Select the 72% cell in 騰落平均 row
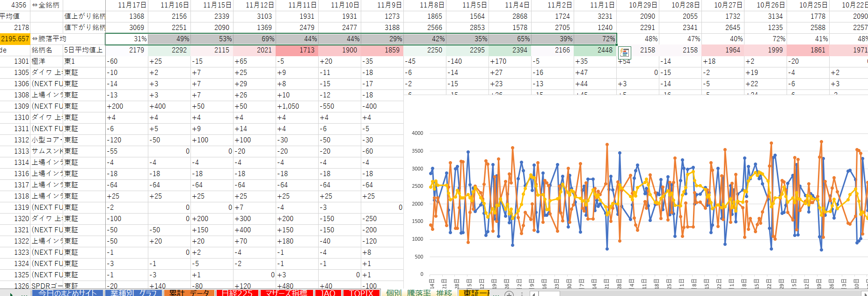This screenshot has height=296, width=868. [x=595, y=39]
